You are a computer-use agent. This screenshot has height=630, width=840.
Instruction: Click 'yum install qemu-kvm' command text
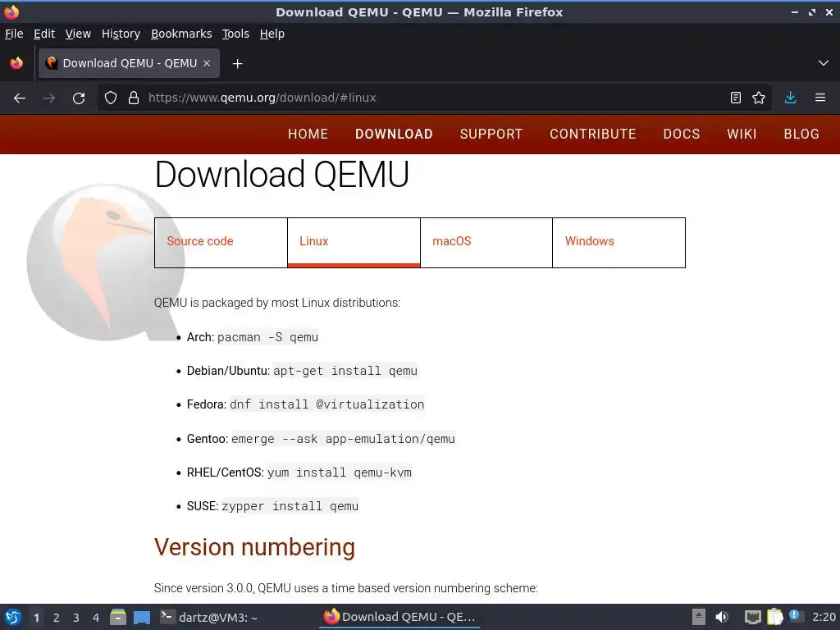(x=339, y=472)
